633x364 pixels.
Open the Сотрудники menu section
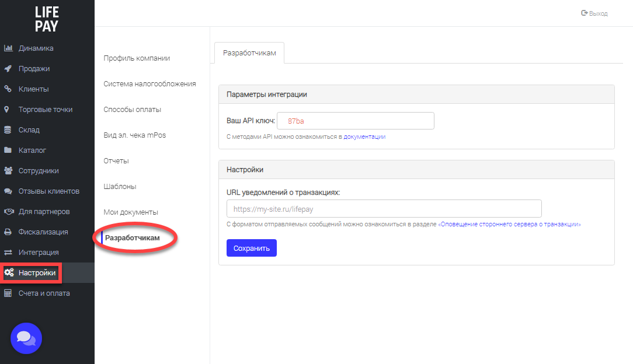click(x=39, y=170)
